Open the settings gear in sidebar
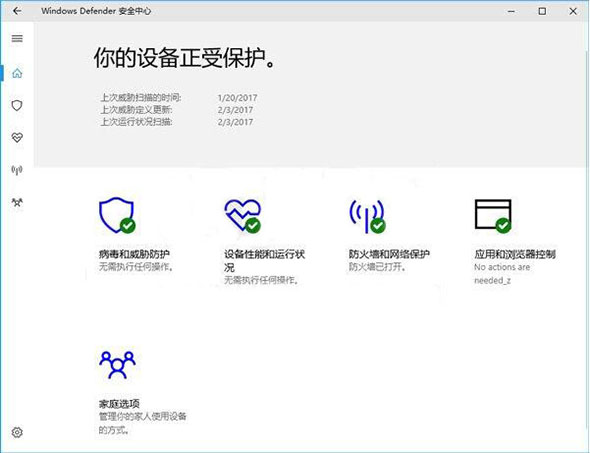Image resolution: width=590 pixels, height=453 pixels. (17, 432)
